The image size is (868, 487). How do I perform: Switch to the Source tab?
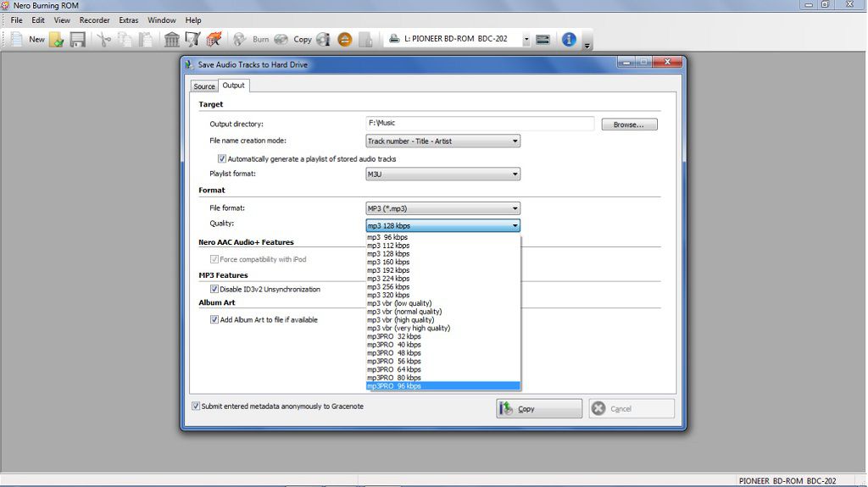click(204, 86)
